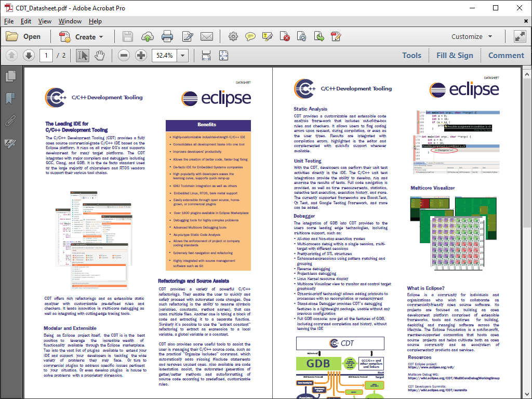The height and width of the screenshot is (399, 532).
Task: Click the scrollbar up arrow
Action: pyautogui.click(x=527, y=74)
